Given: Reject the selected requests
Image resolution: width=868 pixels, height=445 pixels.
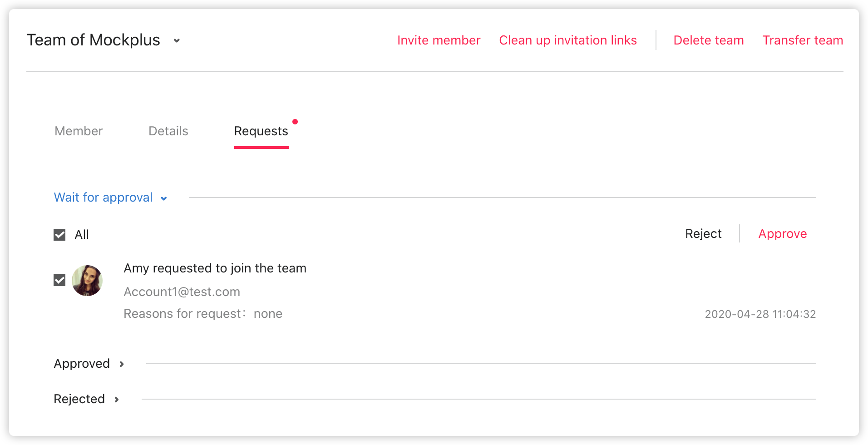Looking at the screenshot, I should 703,234.
